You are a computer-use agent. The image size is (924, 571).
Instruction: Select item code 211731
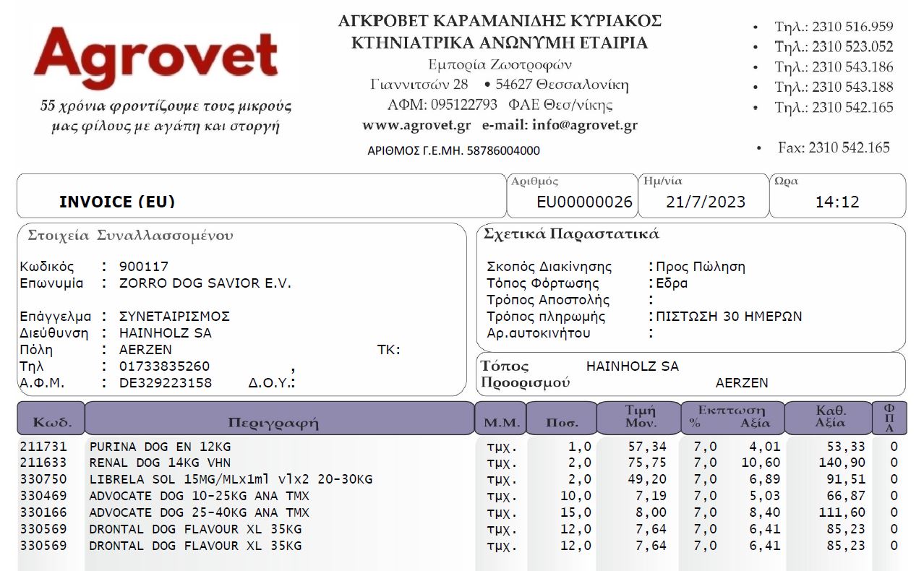43,447
